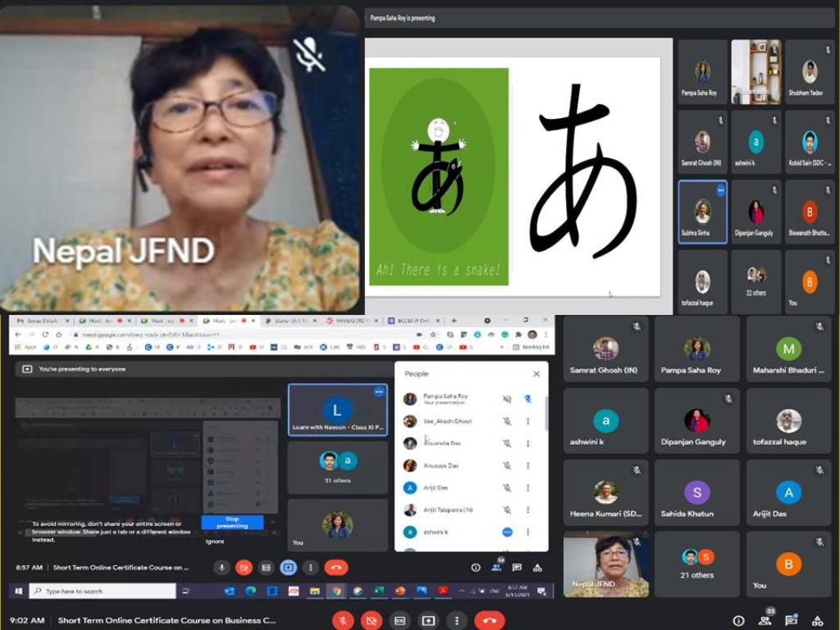Screen dimensions: 840x630
Task: Click the scrollbar in the People panel
Action: click(546, 413)
